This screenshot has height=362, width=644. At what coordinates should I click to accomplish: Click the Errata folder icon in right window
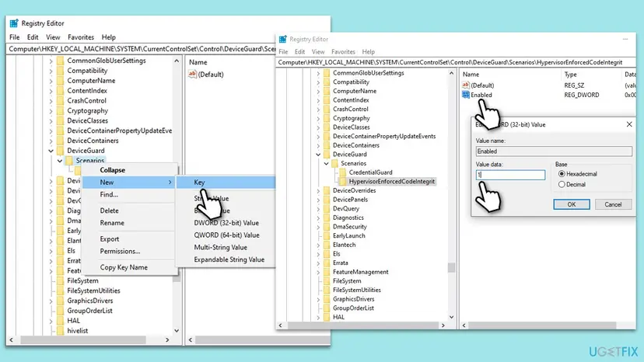[x=327, y=263]
